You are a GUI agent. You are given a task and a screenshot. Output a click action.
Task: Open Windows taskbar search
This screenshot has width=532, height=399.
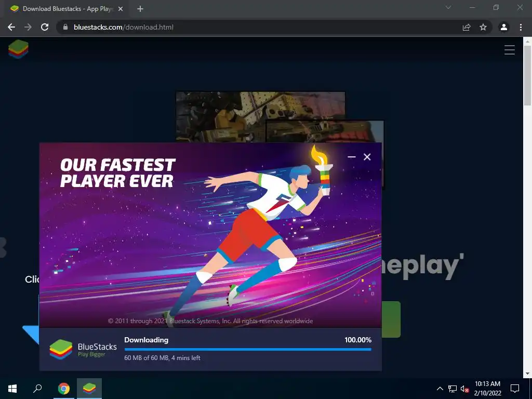point(37,389)
